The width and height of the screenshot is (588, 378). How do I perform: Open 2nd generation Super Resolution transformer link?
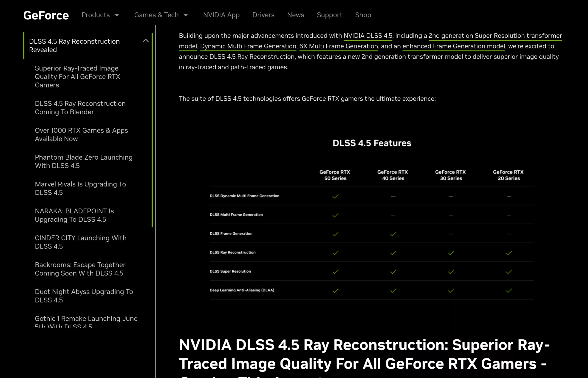point(495,36)
